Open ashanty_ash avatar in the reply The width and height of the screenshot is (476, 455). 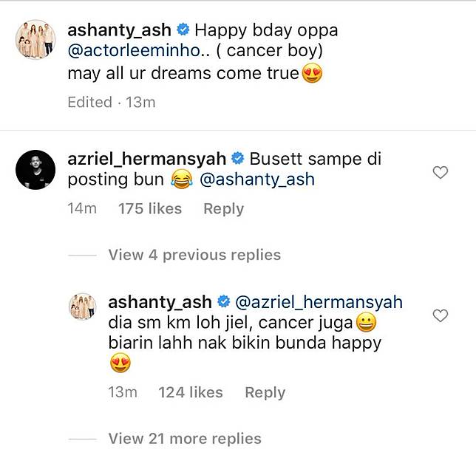83,307
